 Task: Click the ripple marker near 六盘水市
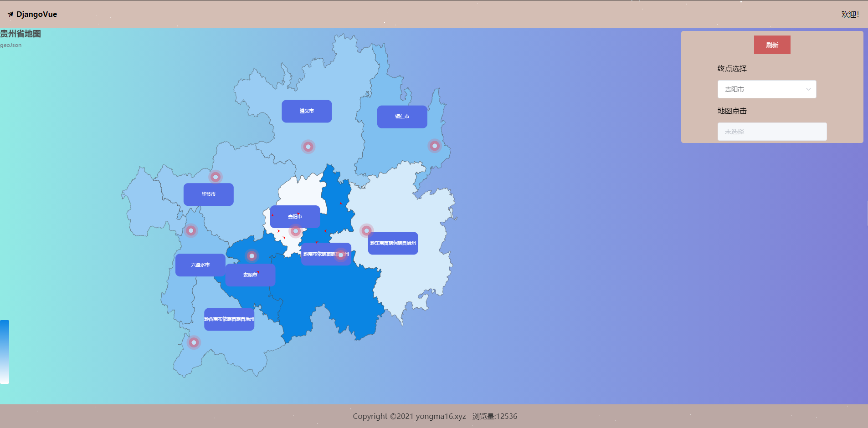(x=190, y=230)
